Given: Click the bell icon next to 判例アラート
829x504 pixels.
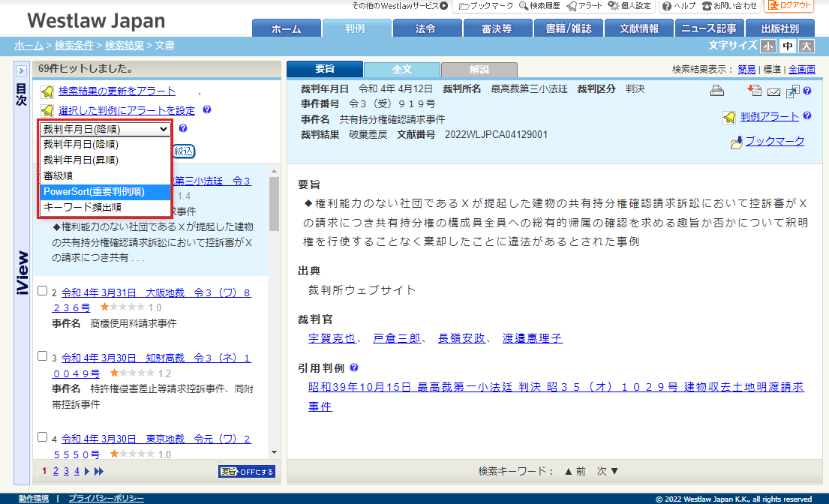Looking at the screenshot, I should click(729, 117).
